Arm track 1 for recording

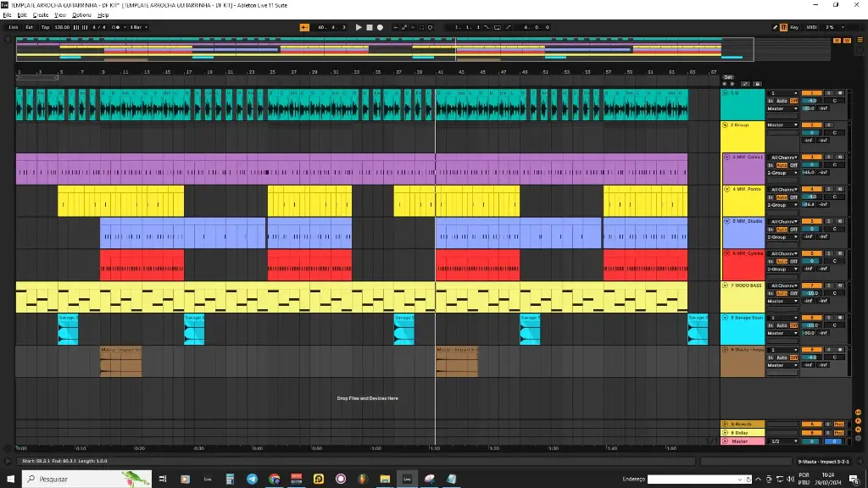[x=840, y=93]
